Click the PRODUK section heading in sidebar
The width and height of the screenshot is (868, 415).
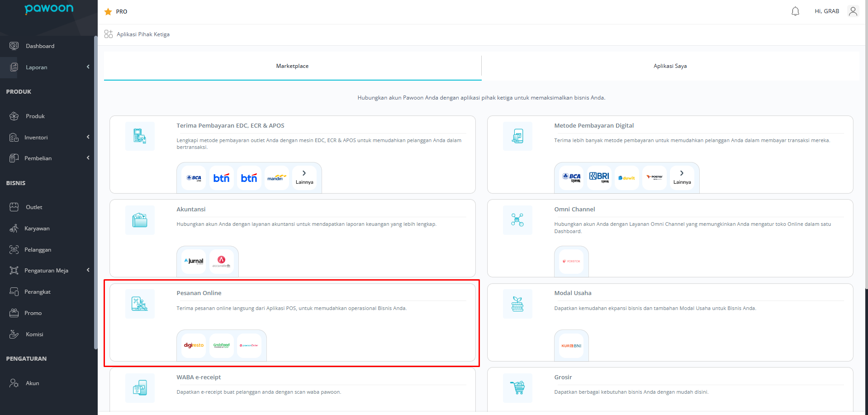tap(19, 92)
